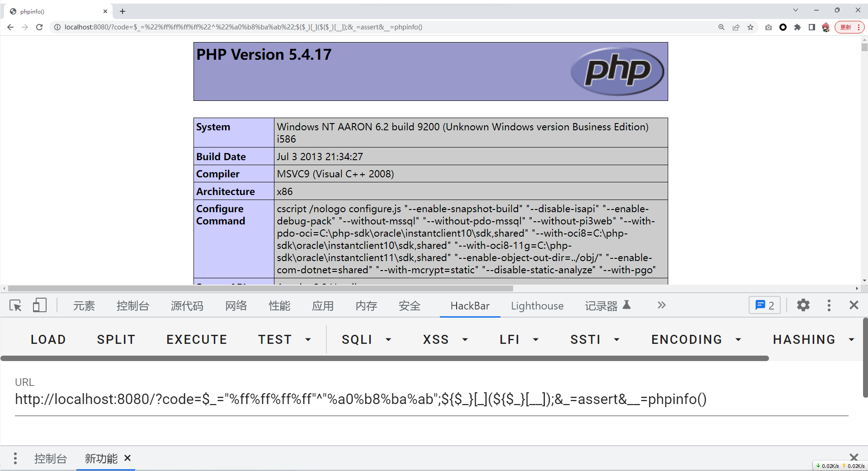Click the share page icon

[x=736, y=27]
